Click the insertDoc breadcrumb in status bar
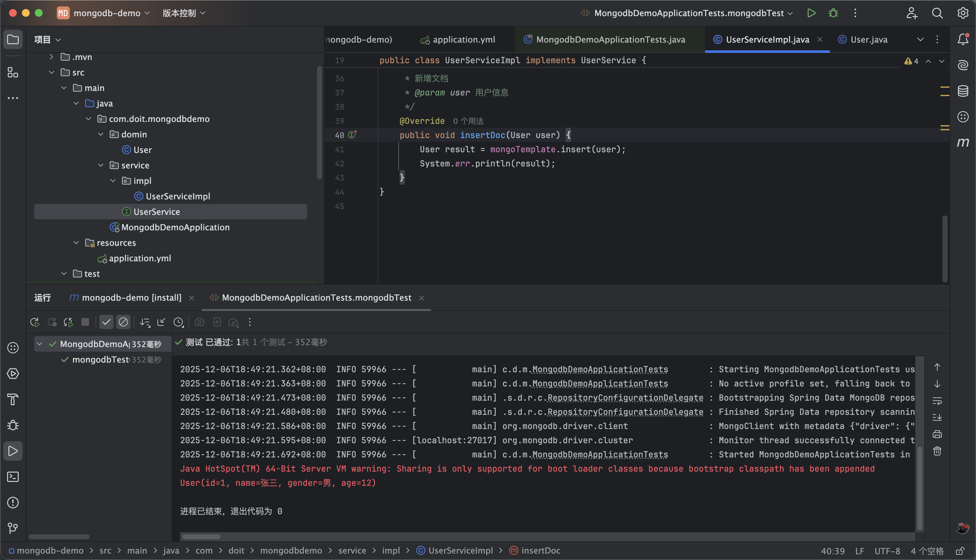This screenshot has width=976, height=560. click(x=540, y=550)
